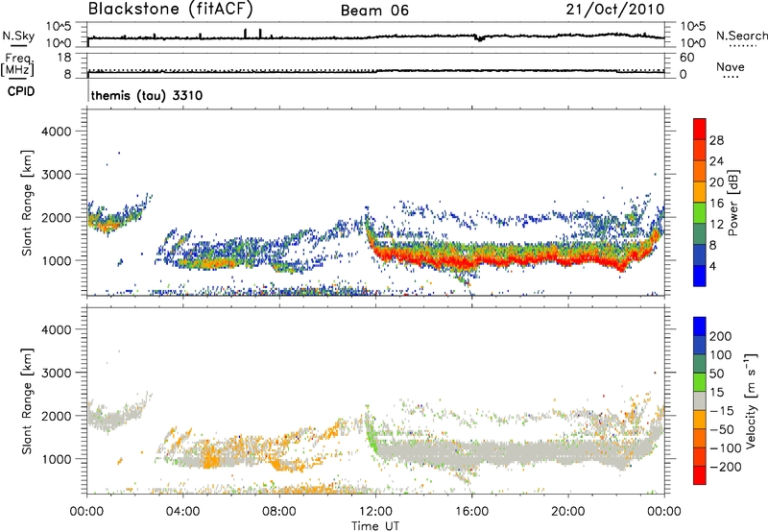Click the "200" tick on velocity scale
The height and width of the screenshot is (532, 768).
[721, 336]
